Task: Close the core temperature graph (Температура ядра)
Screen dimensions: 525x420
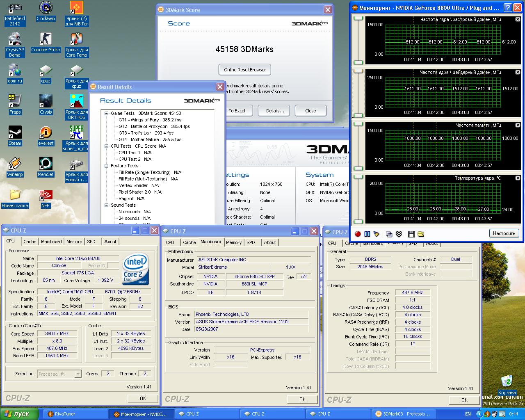Action: tap(518, 178)
